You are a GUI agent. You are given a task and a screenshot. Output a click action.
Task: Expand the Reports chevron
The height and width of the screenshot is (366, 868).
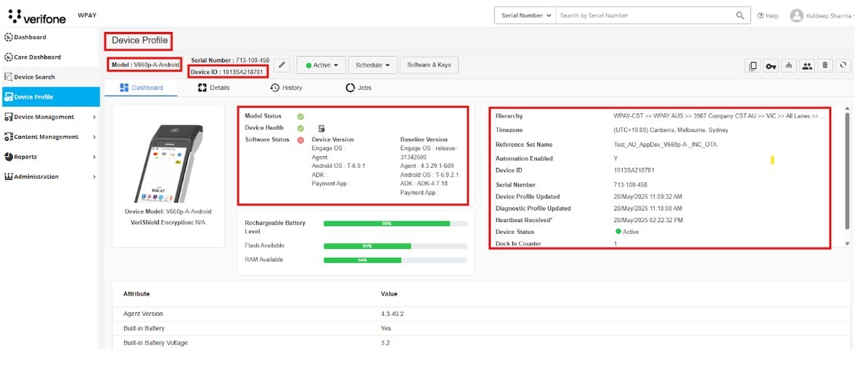point(94,157)
